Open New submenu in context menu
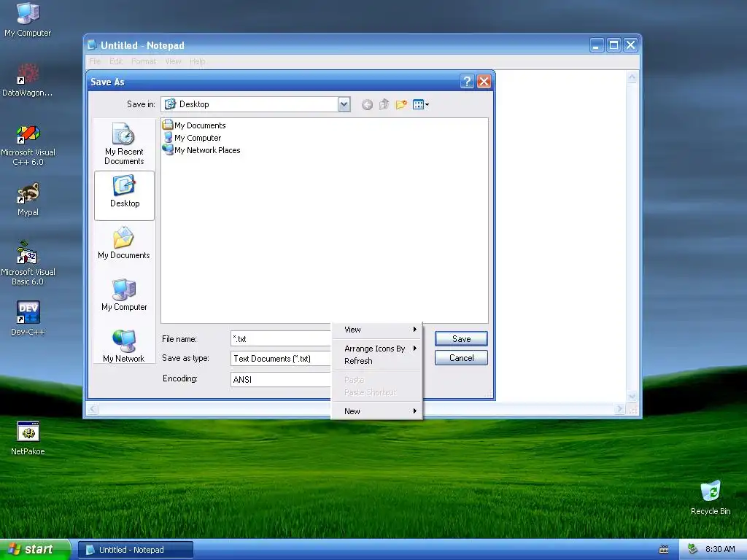The width and height of the screenshot is (747, 560). (x=377, y=411)
